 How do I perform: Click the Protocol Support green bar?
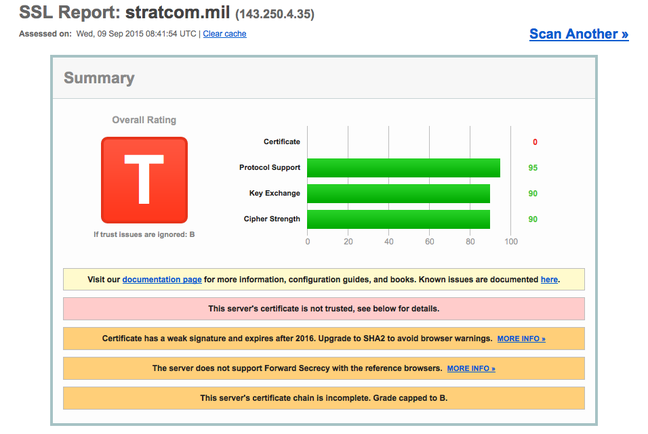point(403,168)
